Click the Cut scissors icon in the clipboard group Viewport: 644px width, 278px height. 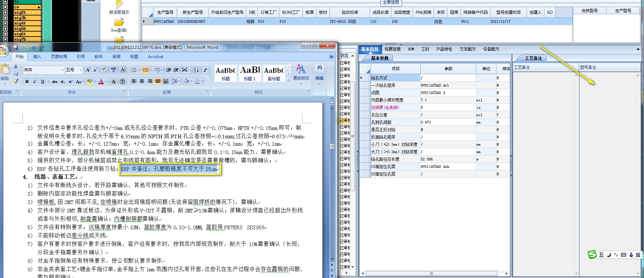tap(15, 66)
